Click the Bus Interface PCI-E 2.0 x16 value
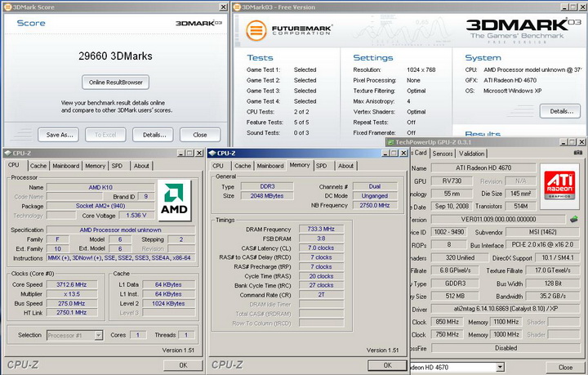The image size is (588, 375). pos(542,244)
